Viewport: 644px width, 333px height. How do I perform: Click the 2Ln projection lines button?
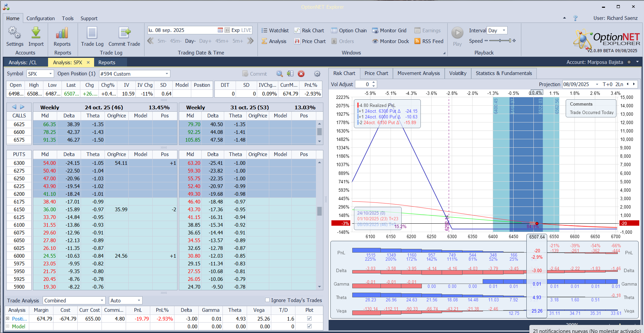[x=619, y=84]
